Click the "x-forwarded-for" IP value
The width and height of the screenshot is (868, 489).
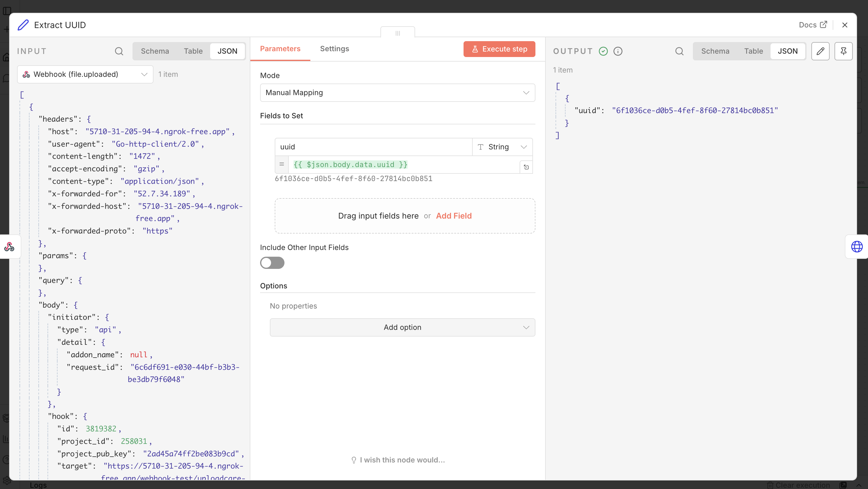[162, 194]
